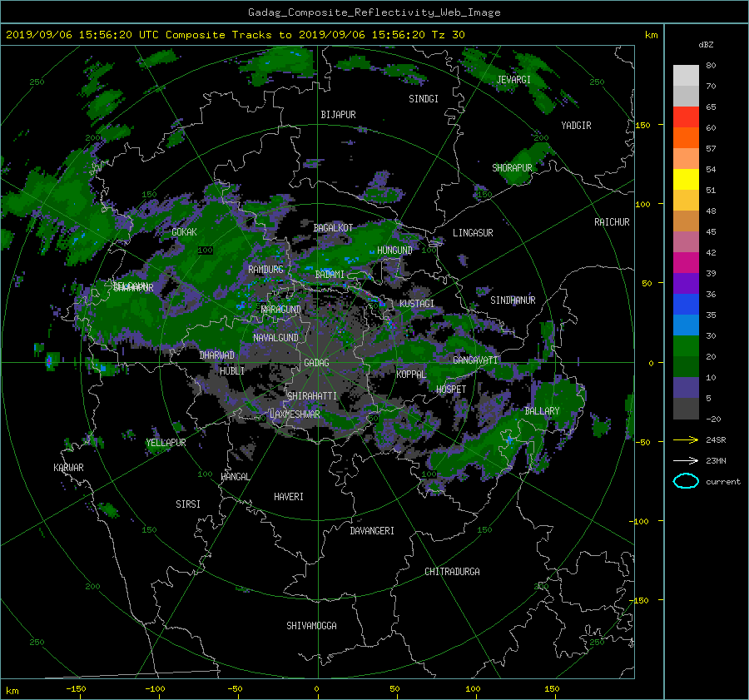This screenshot has height=700, width=749.
Task: Click the BAGALKOT city label
Action: [333, 228]
